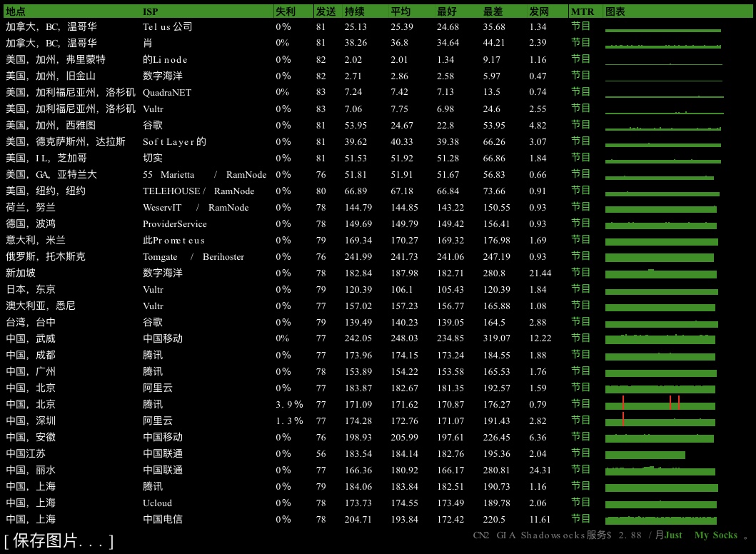Open MTR 节目 link for 荷兰 努兰 row
The width and height of the screenshot is (756, 554).
click(x=580, y=206)
